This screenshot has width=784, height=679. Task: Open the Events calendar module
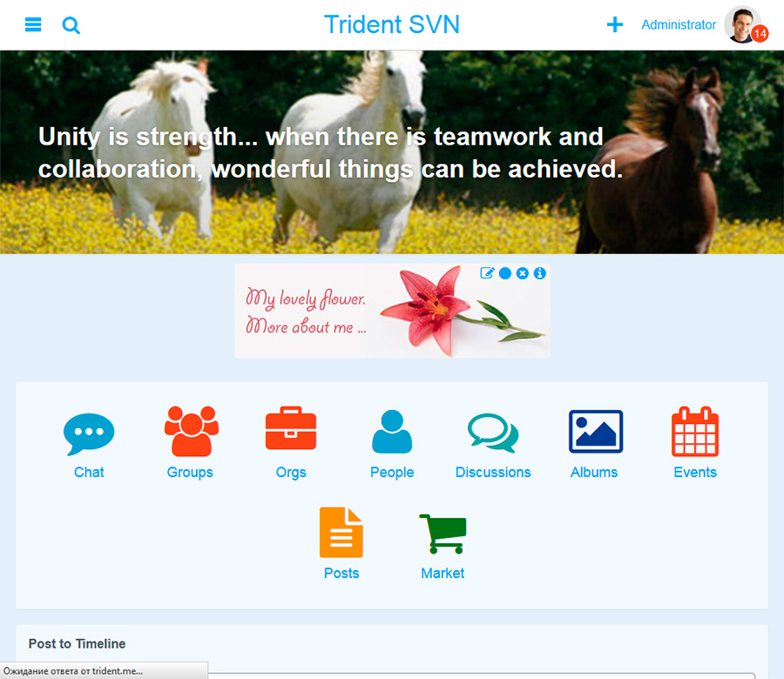tap(695, 444)
